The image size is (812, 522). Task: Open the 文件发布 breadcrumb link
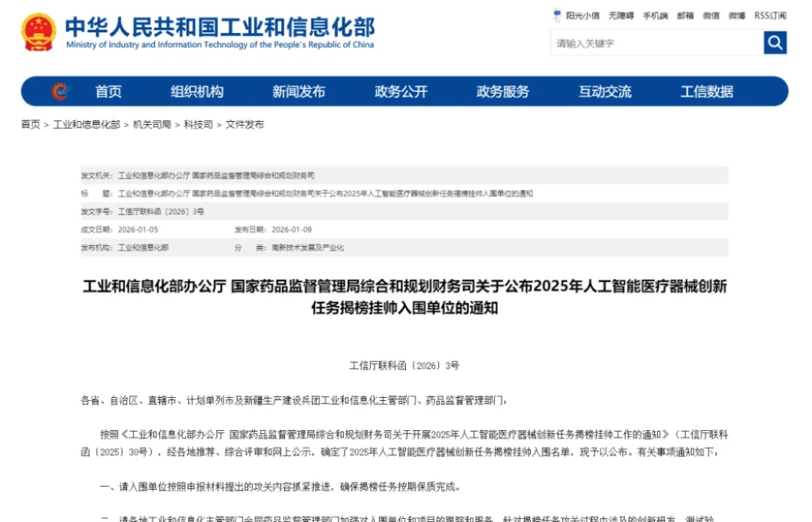[x=244, y=124]
